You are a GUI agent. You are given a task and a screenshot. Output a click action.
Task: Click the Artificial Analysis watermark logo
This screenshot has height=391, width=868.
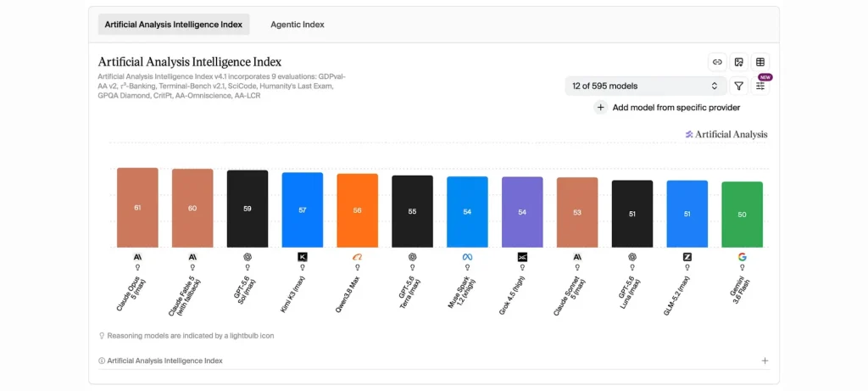[x=726, y=134]
